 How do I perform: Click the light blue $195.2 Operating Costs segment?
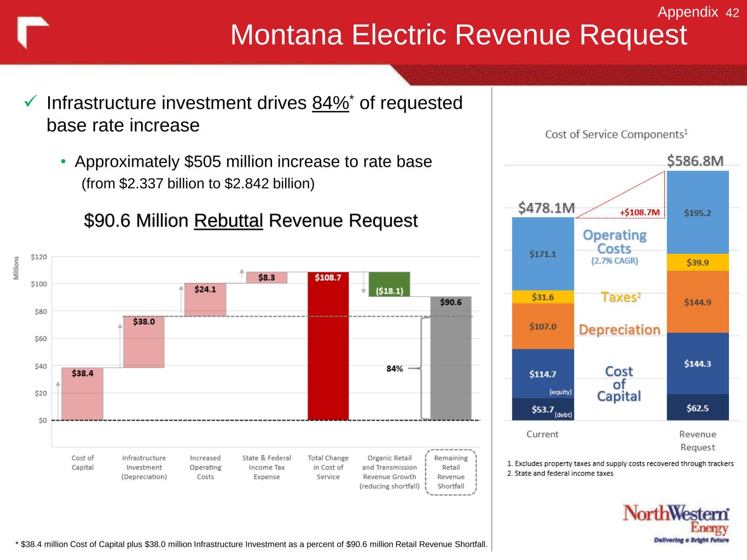697,213
